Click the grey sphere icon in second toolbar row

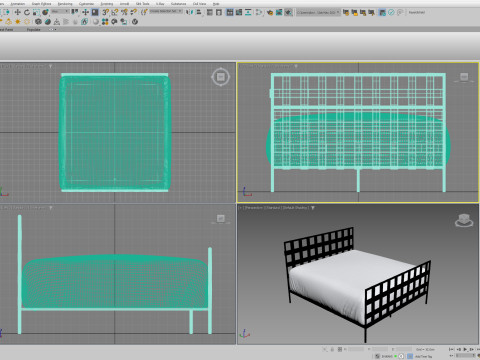[96, 22]
